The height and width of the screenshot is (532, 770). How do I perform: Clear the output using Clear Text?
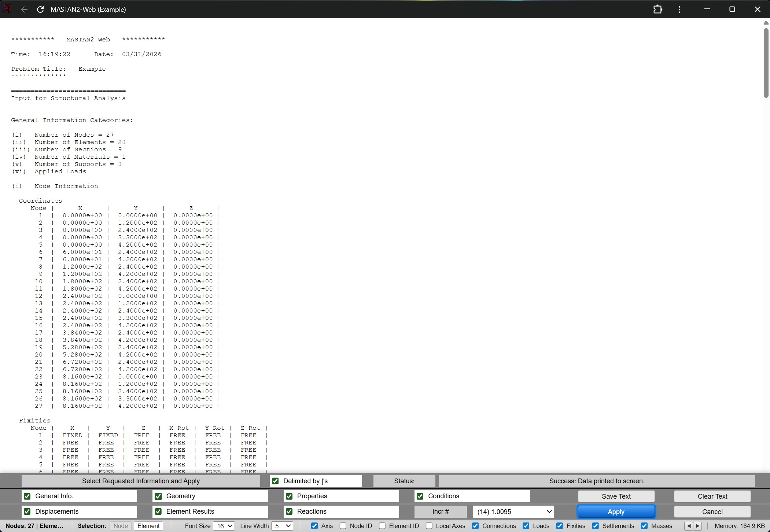(x=712, y=496)
